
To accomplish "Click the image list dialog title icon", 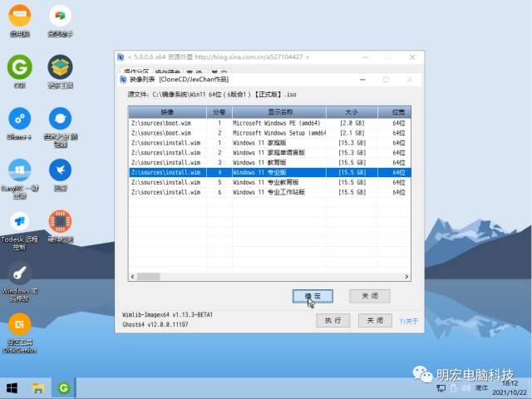I will [x=123, y=80].
